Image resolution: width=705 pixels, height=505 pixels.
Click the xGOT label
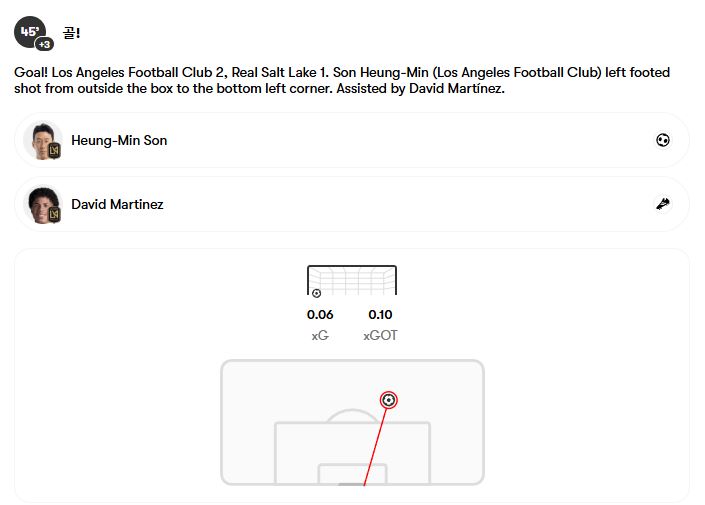pos(380,336)
